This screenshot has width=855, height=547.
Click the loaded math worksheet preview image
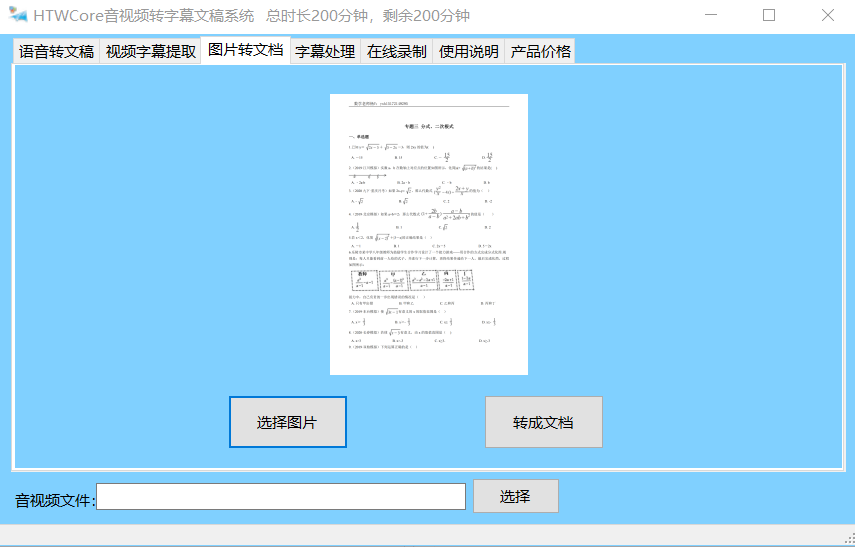[428, 234]
